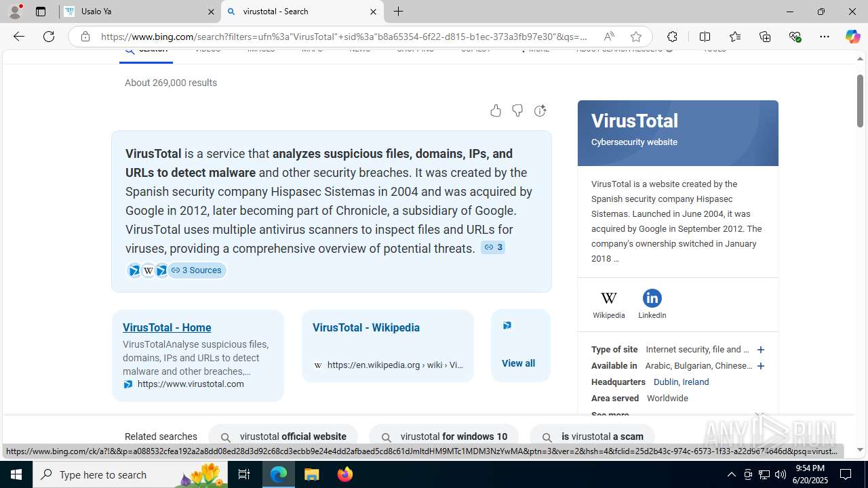The image size is (868, 488).
Task: Search virustotal official website suggestion
Action: pyautogui.click(x=283, y=436)
